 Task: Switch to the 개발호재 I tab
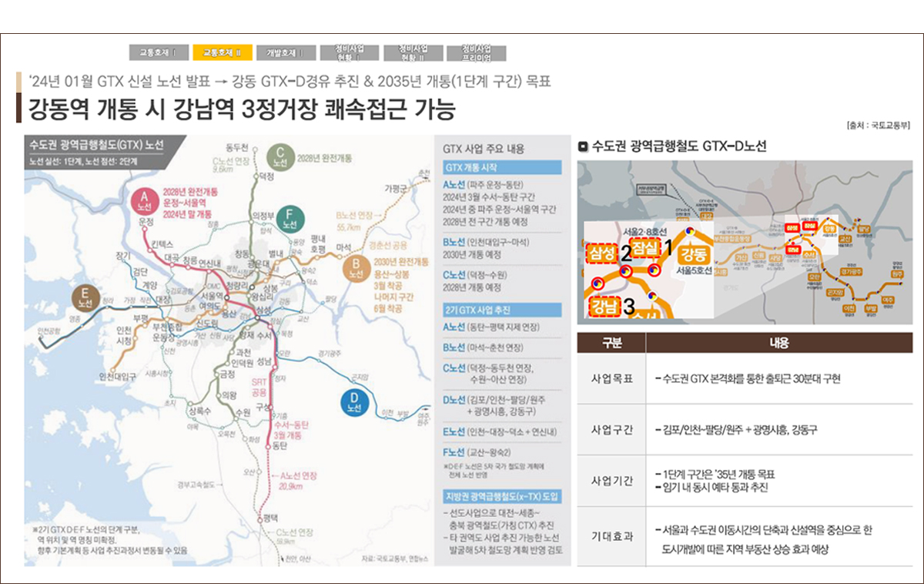(286, 53)
